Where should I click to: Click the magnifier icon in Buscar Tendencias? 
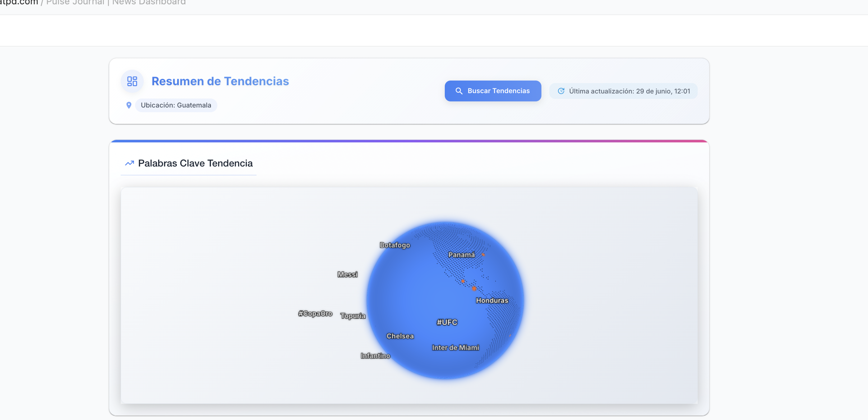coord(459,91)
